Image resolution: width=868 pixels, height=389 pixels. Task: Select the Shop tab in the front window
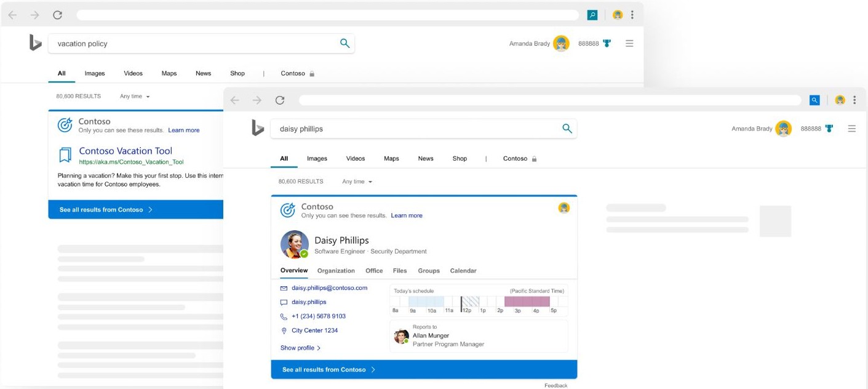460,158
